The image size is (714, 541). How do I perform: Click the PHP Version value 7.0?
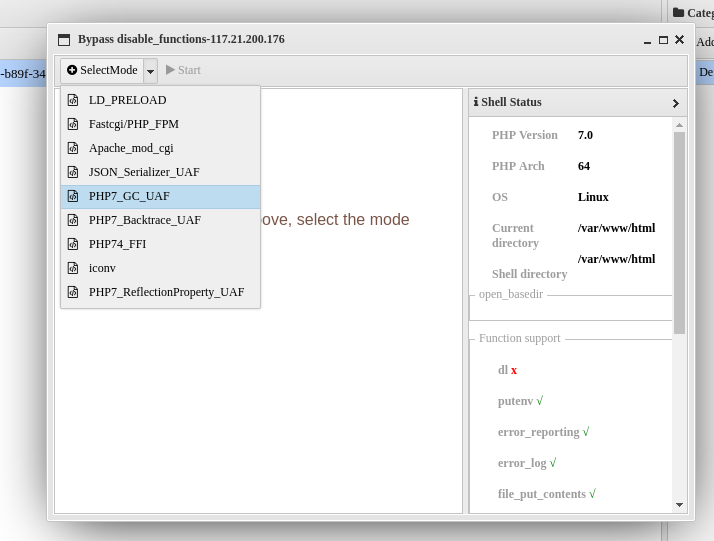(x=585, y=135)
